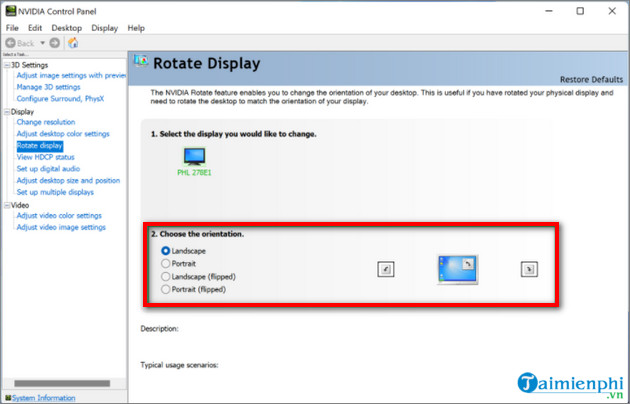Click the sidebar horizontal scrollbar
Screen dimensions: 630x404
click(x=62, y=384)
